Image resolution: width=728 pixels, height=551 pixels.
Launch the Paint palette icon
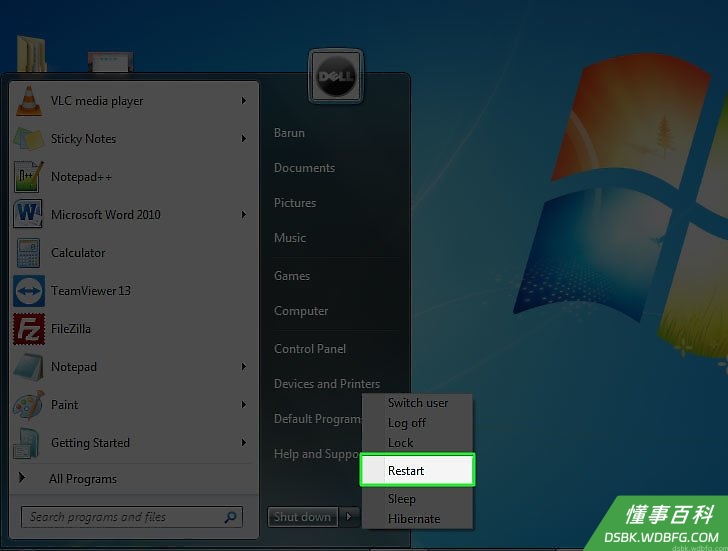coord(29,405)
